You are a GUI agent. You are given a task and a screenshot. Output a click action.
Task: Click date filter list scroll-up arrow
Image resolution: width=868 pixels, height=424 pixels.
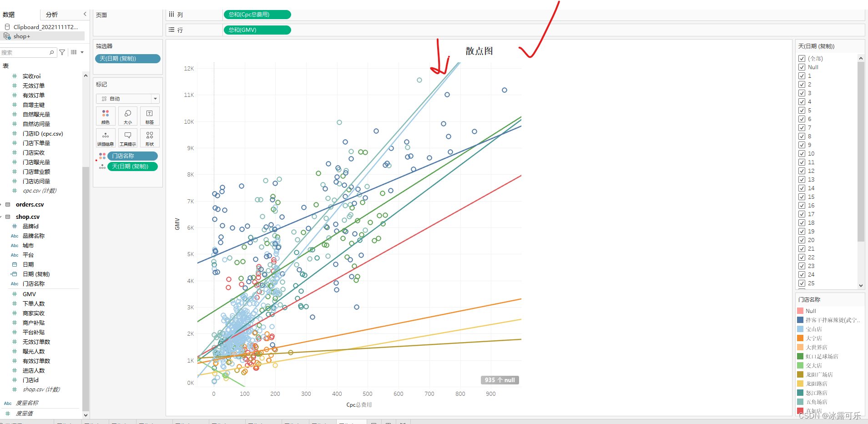[x=861, y=58]
